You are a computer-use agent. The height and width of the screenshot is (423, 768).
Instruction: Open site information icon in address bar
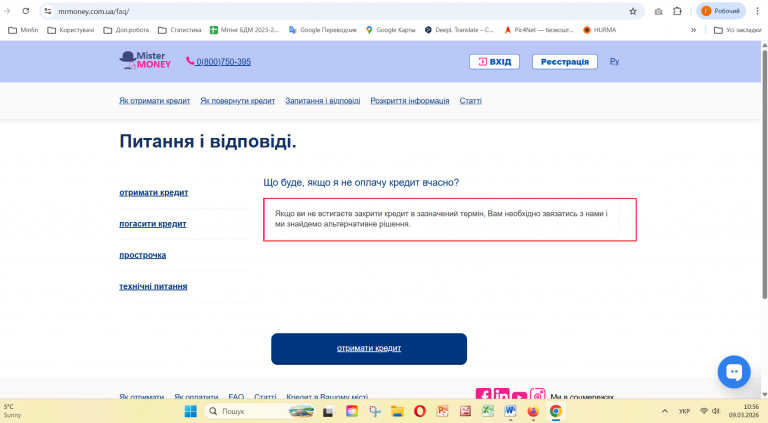[x=48, y=11]
